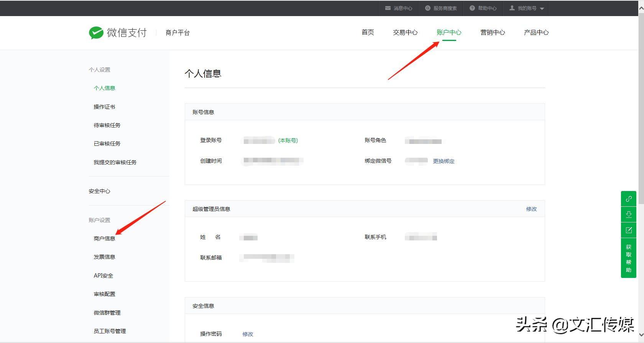Image resolution: width=644 pixels, height=343 pixels.
Task: Click the WeChat Pay logo icon
Action: tap(96, 33)
